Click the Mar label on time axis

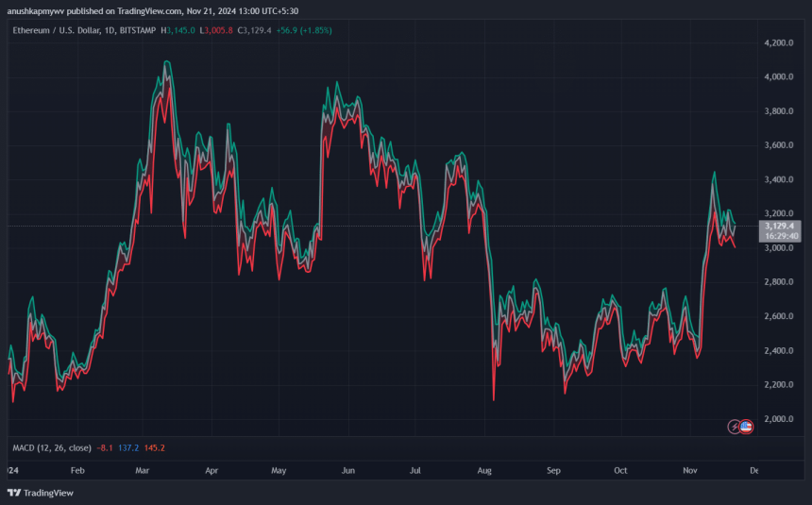coord(143,469)
